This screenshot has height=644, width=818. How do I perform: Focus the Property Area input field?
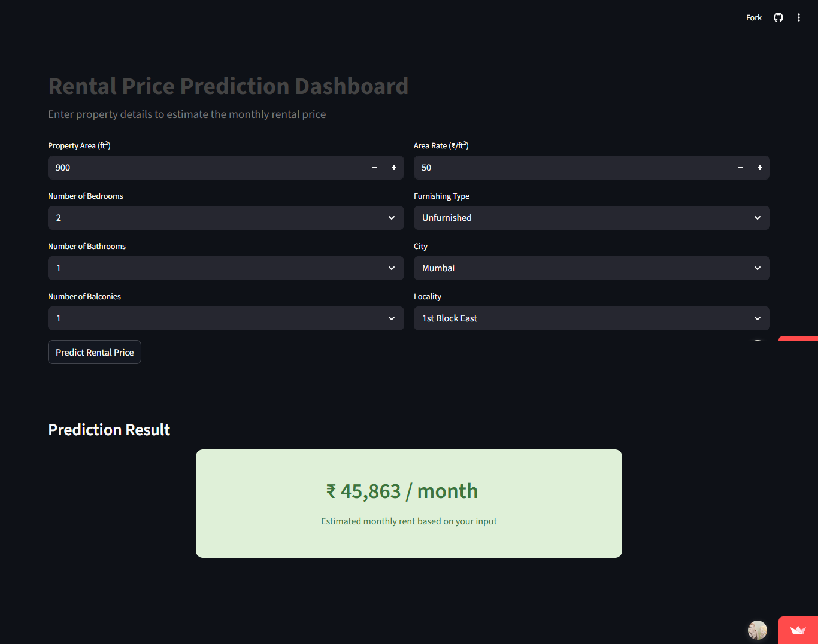point(207,168)
